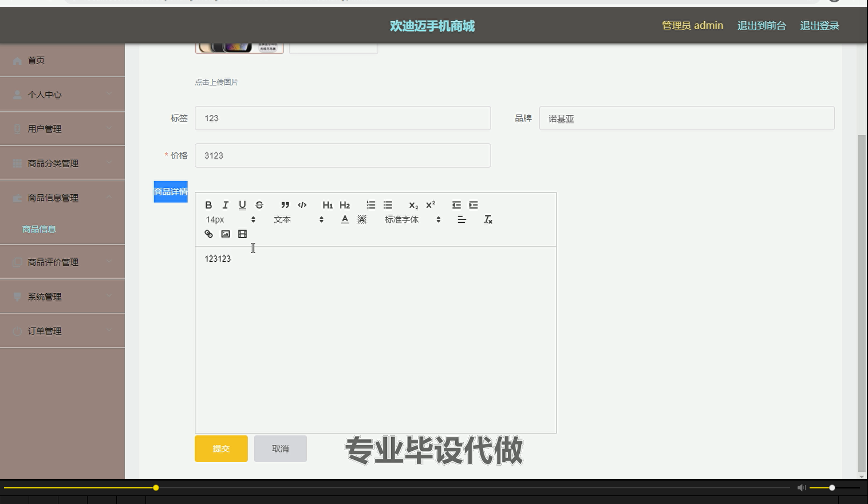Open the 标准字体 font family dropdown

(409, 219)
